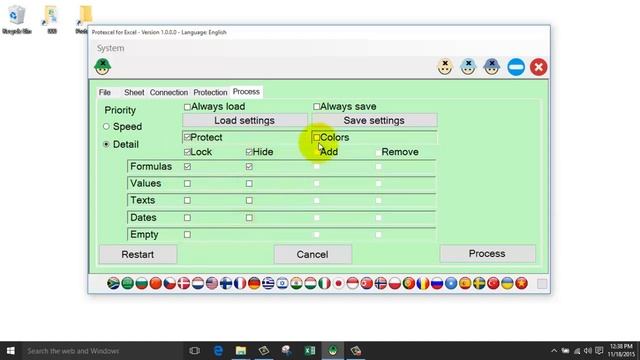Choose the Ukraine flag language
The width and height of the screenshot is (640, 360).
[x=507, y=283]
